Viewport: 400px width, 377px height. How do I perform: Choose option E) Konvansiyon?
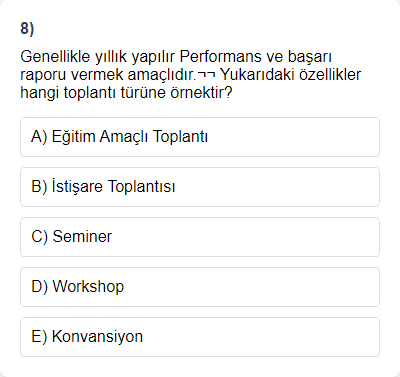200,337
